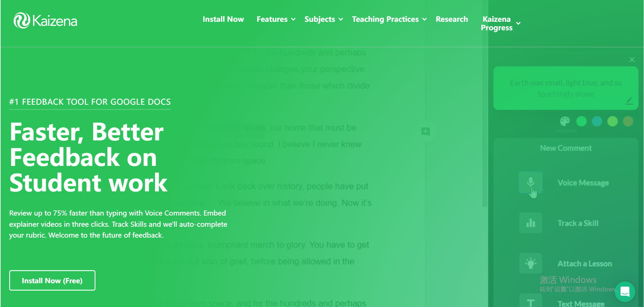Expand the Features dropdown chevron
The height and width of the screenshot is (307, 644).
click(293, 20)
